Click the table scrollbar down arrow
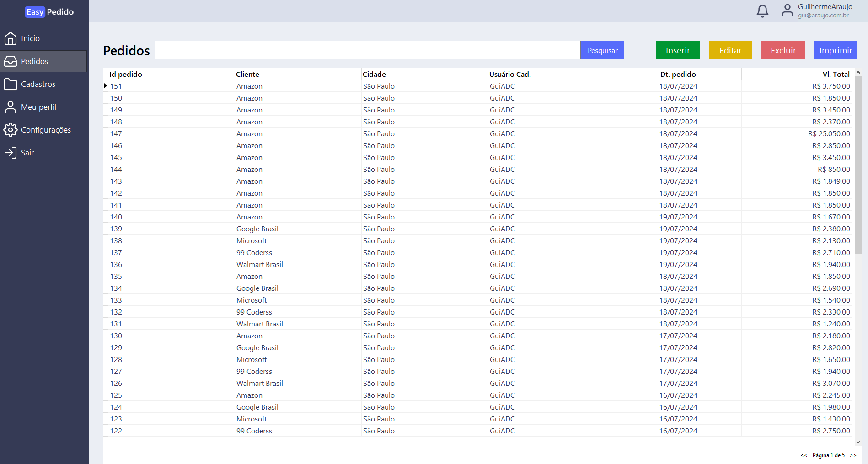 click(858, 442)
